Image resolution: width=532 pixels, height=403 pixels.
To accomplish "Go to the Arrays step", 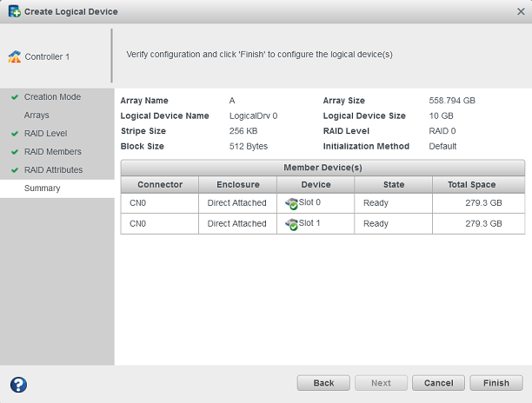I will (37, 116).
